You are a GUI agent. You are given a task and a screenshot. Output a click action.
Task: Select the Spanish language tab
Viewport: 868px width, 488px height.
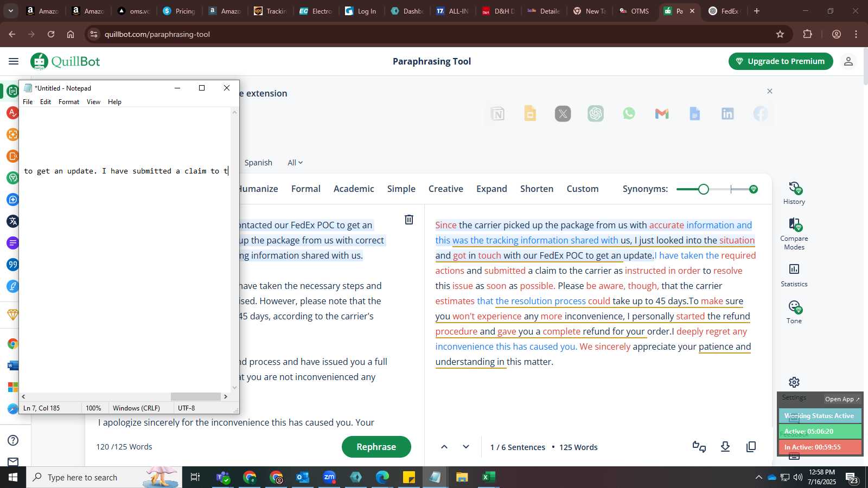click(258, 163)
